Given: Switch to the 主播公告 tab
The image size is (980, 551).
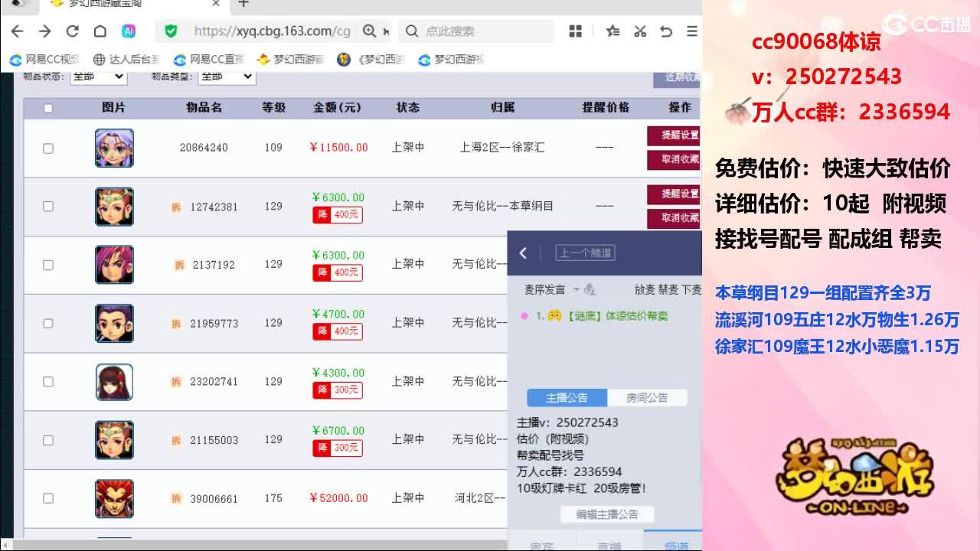Looking at the screenshot, I should coord(567,398).
